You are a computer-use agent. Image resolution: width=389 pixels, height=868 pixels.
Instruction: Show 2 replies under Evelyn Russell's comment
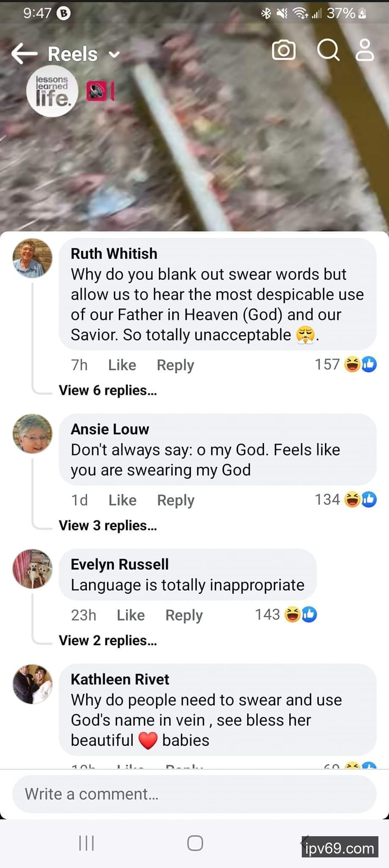(x=108, y=640)
